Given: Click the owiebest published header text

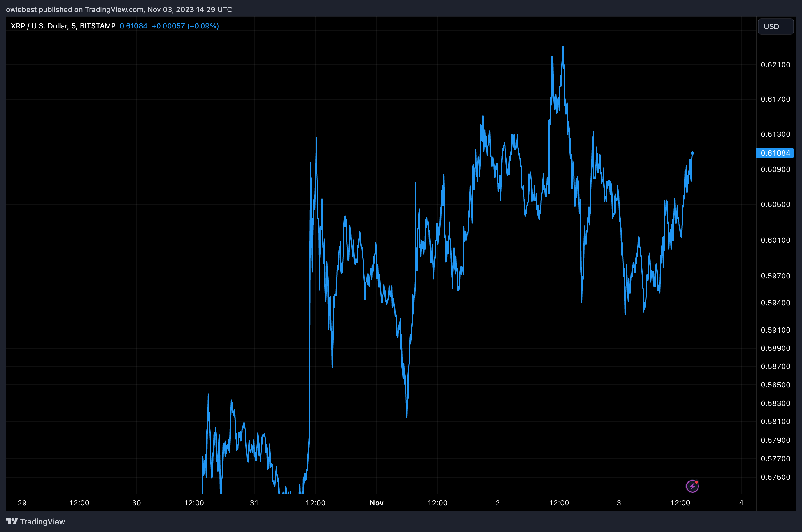Looking at the screenshot, I should (x=119, y=9).
